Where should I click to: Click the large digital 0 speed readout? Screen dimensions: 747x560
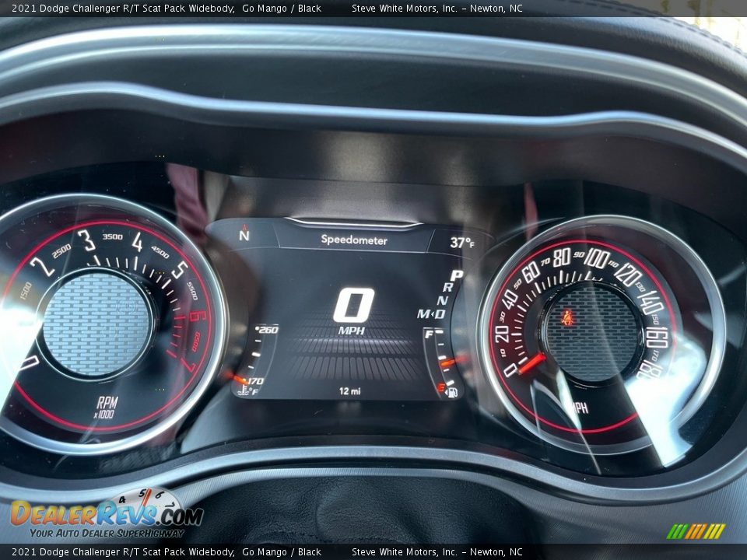click(353, 306)
